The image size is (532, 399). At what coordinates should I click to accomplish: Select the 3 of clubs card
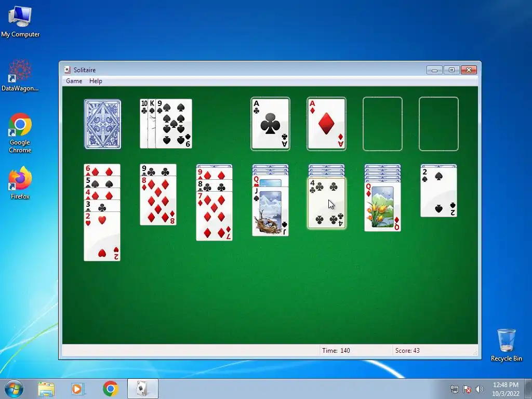tap(102, 206)
